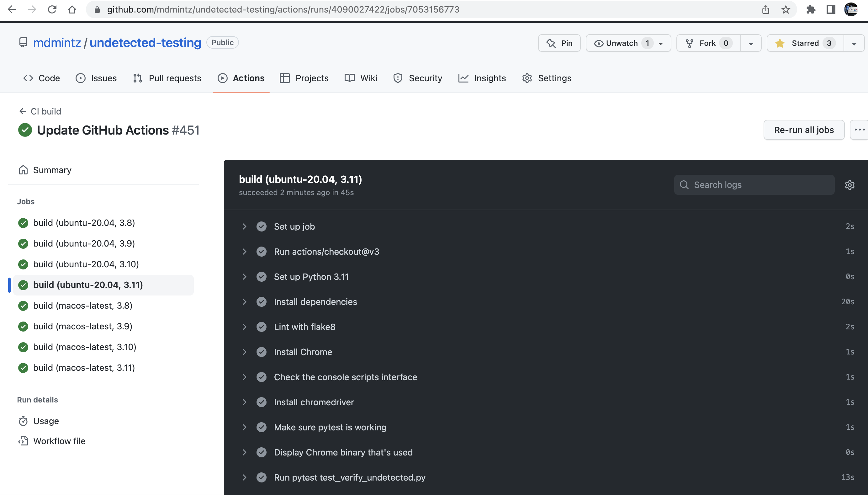This screenshot has height=495, width=868.
Task: Click the share page icon
Action: (765, 9)
